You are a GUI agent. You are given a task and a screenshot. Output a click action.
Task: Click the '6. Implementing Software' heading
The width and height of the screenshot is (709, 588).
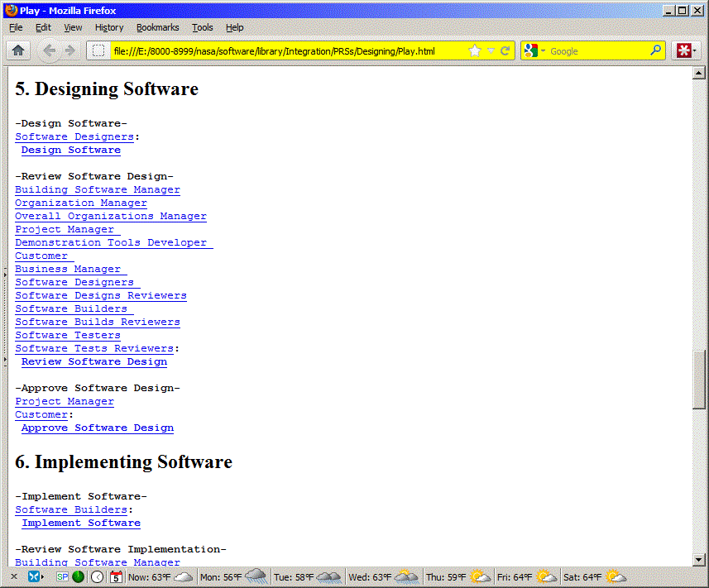[123, 462]
